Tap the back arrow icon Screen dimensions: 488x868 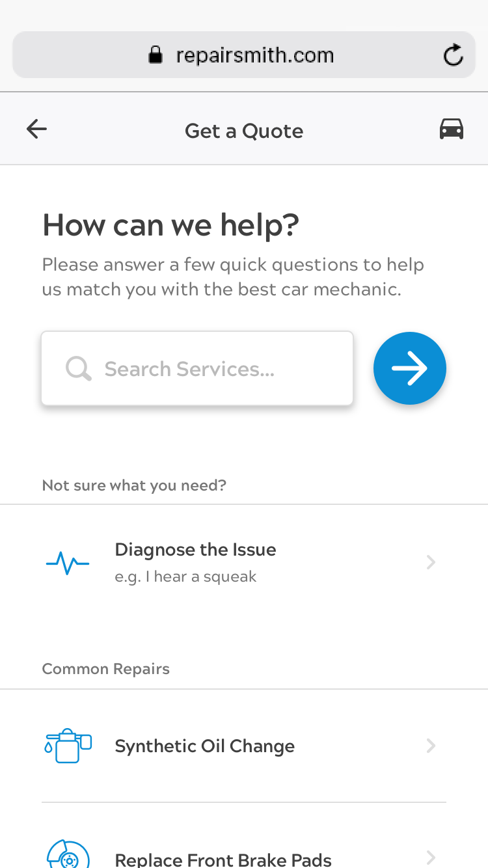[36, 129]
